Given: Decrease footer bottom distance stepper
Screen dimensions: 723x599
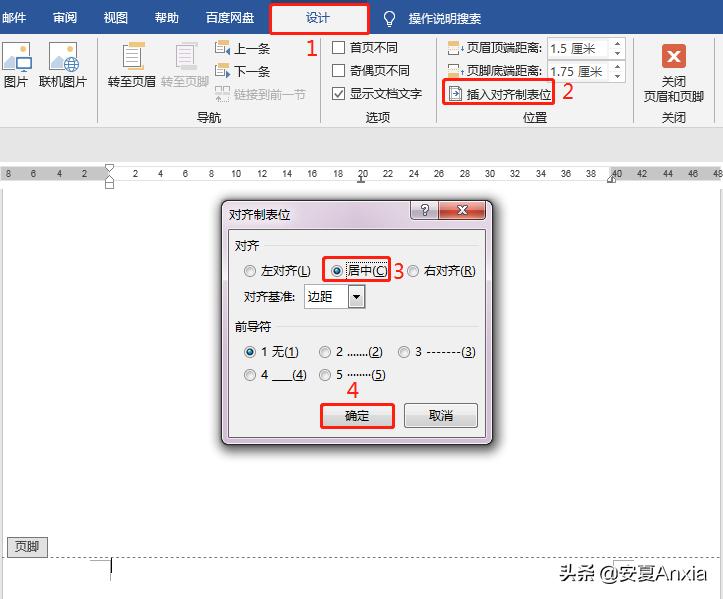Looking at the screenshot, I should (x=617, y=76).
